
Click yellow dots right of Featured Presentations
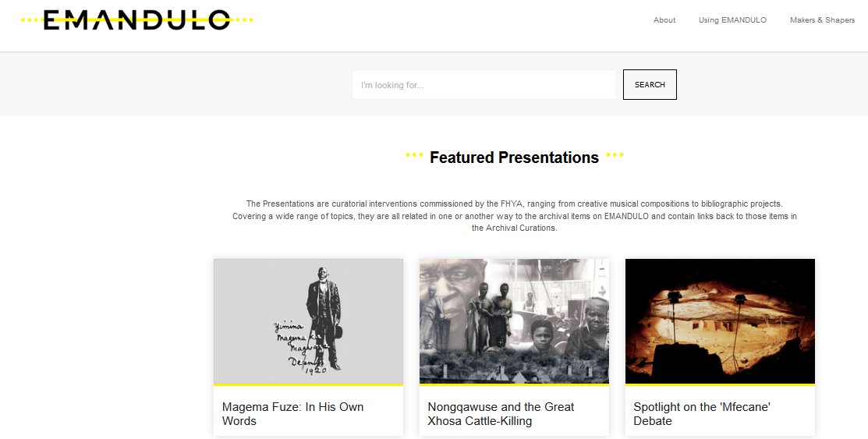615,156
